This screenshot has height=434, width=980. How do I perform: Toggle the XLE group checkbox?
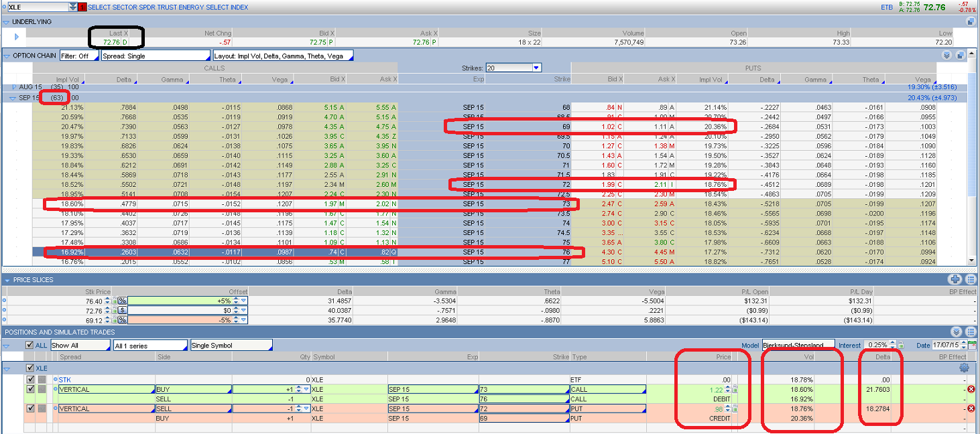[x=29, y=368]
